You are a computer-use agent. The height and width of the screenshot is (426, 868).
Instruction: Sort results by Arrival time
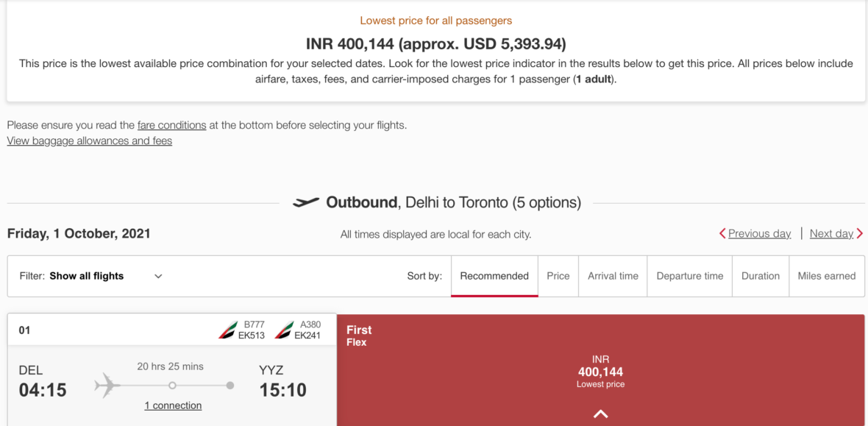(612, 276)
